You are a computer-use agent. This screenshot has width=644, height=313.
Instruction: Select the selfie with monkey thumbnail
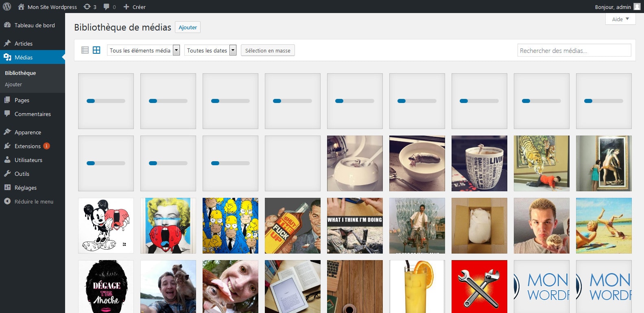pos(168,287)
